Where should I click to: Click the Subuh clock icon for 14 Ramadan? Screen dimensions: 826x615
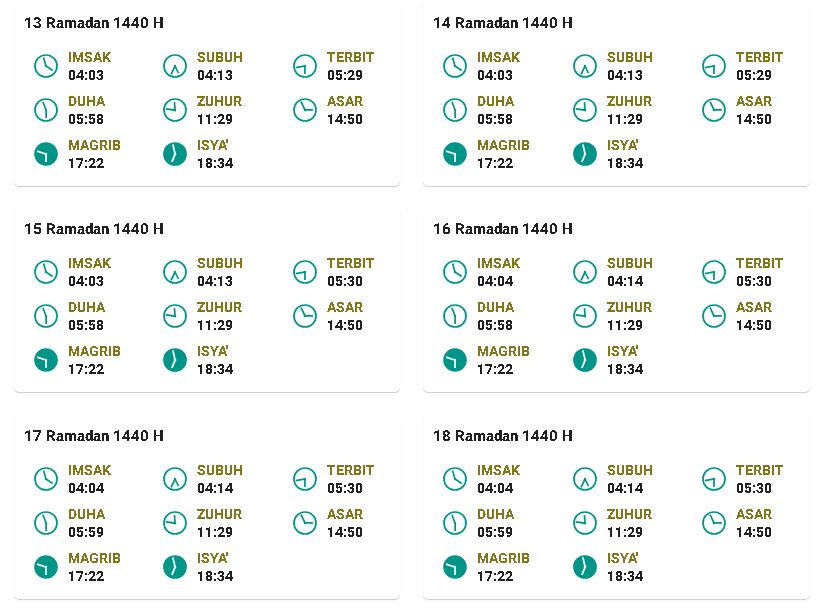tap(585, 66)
